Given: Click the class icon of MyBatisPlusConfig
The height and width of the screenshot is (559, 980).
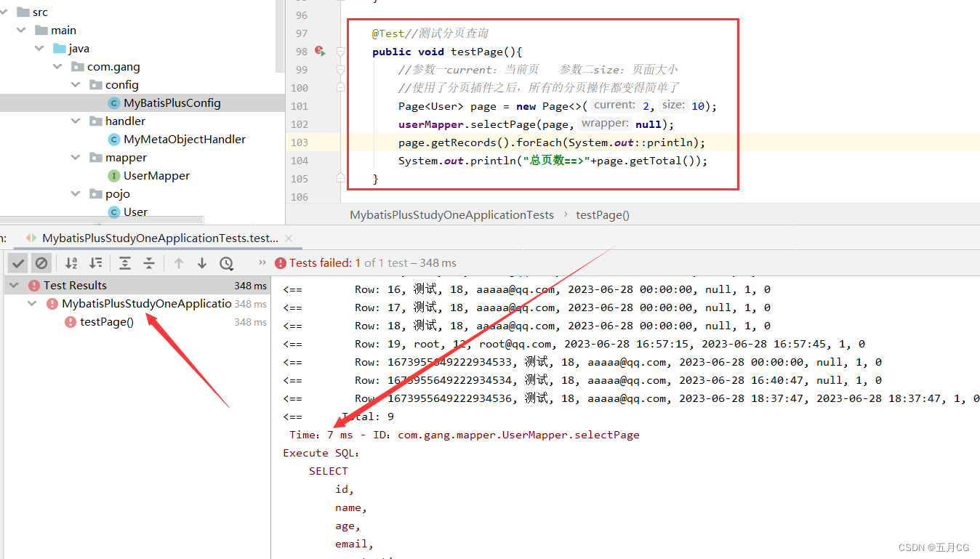Looking at the screenshot, I should (113, 103).
